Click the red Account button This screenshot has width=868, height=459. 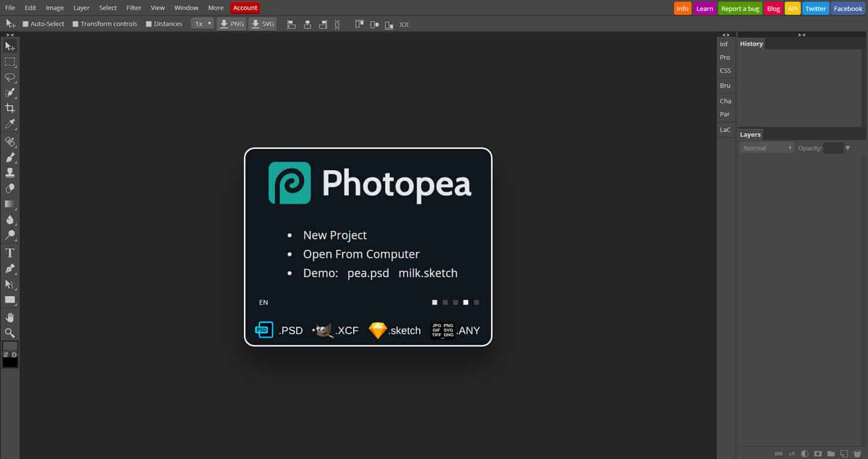click(x=245, y=8)
